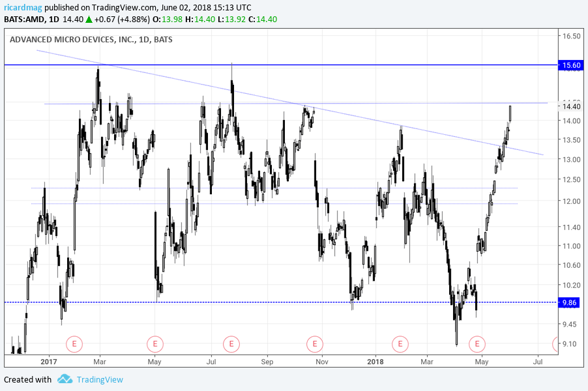Click the earnings marker at May 2017
Screen dimensions: 588x391
[155, 344]
